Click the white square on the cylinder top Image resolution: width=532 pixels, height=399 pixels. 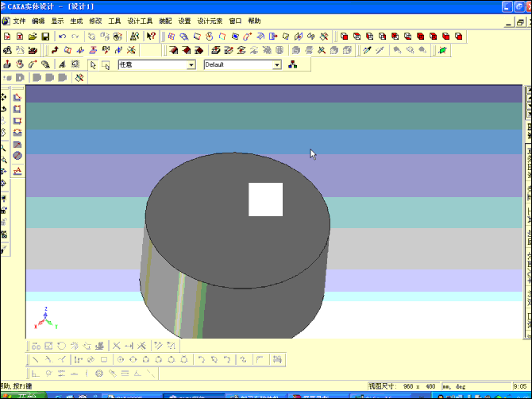(266, 199)
